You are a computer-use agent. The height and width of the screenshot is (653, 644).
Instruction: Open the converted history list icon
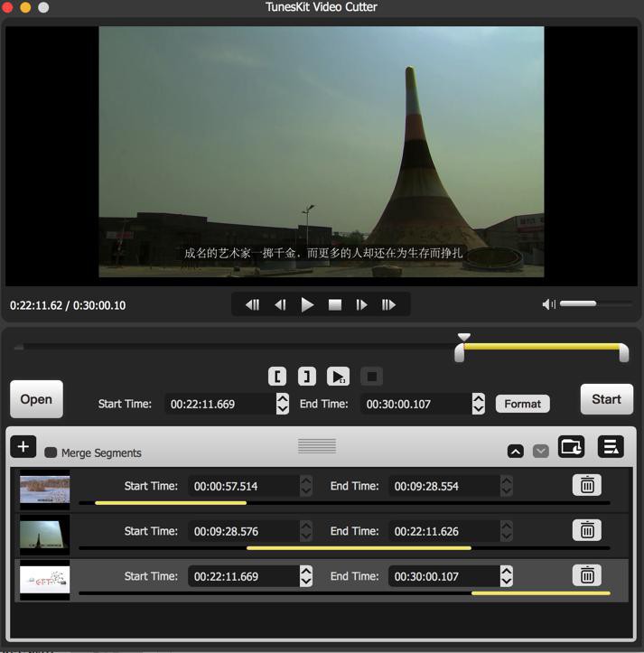tap(611, 447)
